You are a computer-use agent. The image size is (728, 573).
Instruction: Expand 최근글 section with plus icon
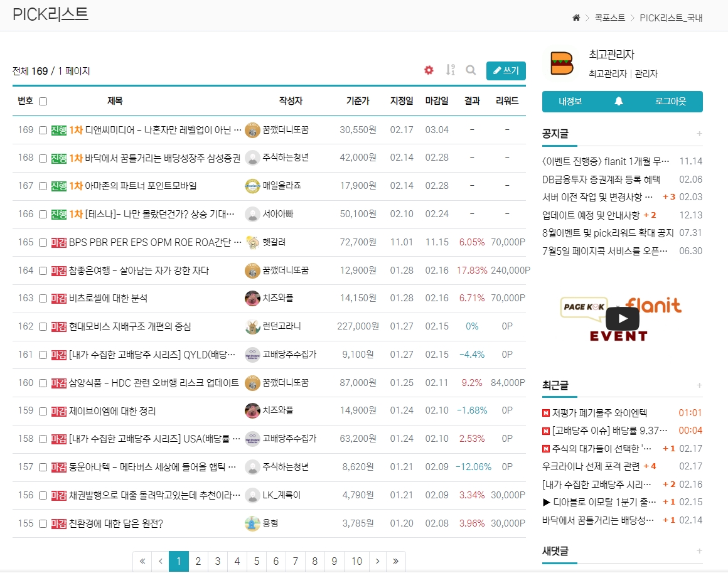click(x=699, y=385)
